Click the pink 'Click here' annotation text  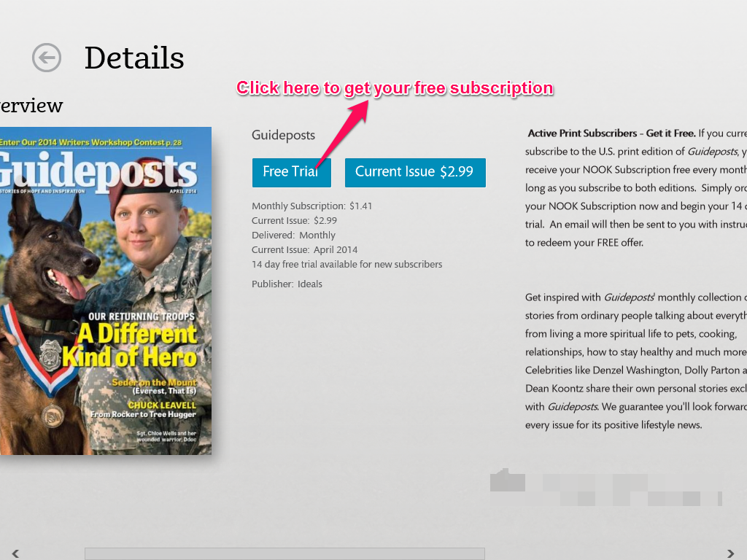pos(395,88)
